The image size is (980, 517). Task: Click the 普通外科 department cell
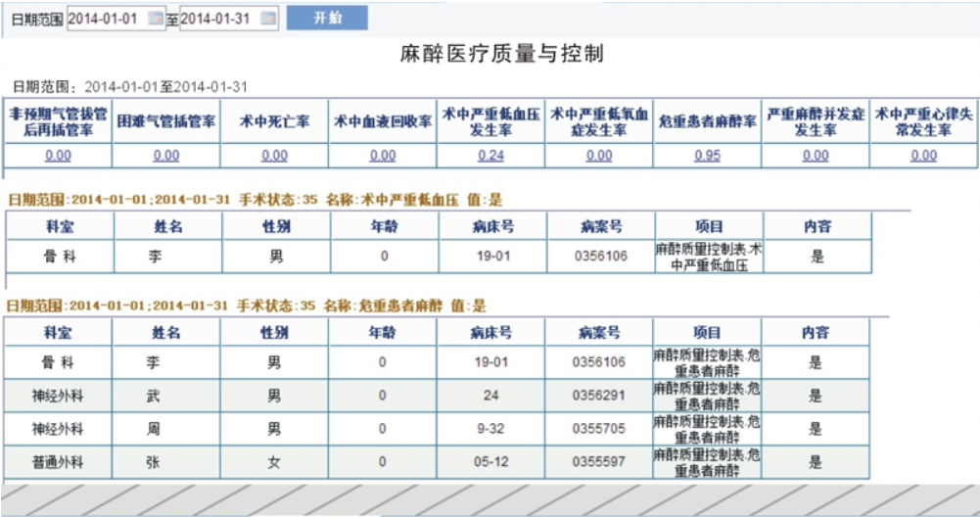click(x=58, y=462)
